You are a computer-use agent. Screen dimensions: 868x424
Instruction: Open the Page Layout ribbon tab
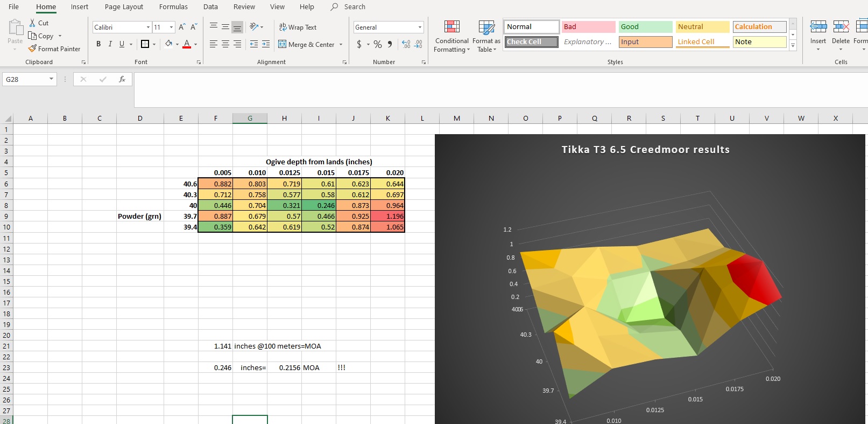[124, 7]
